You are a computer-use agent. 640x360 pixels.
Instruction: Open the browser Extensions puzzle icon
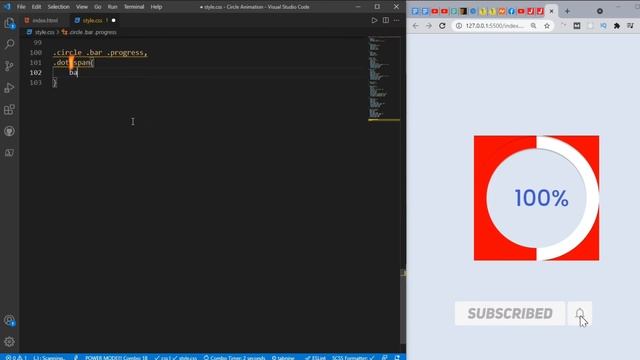pos(617,26)
